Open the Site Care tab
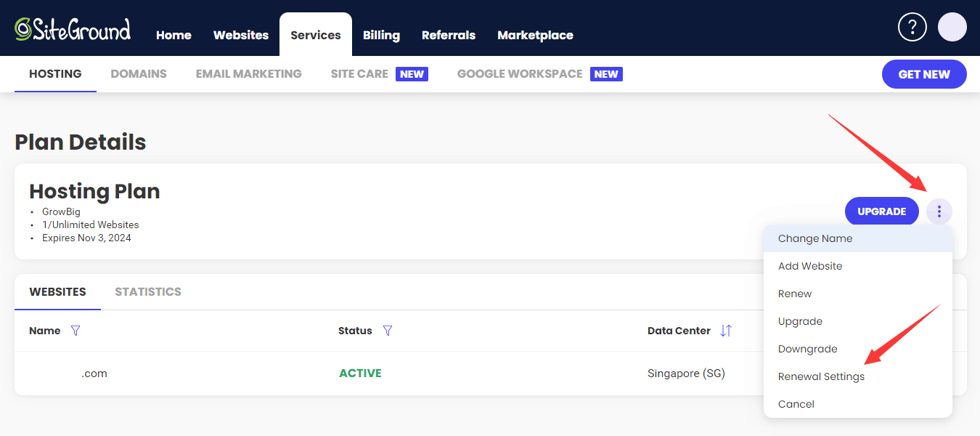980x436 pixels. click(x=359, y=74)
